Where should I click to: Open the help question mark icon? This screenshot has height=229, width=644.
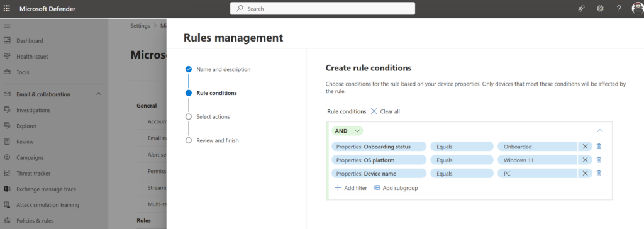click(619, 9)
